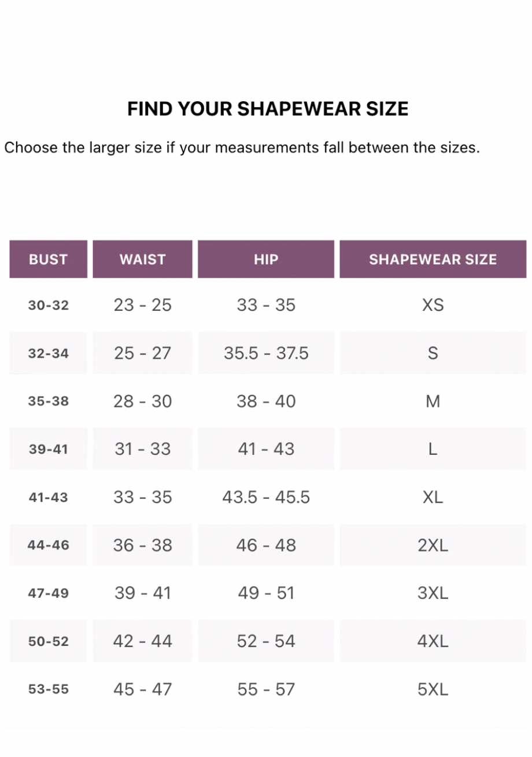Select the XS shapewear size cell
The width and height of the screenshot is (532, 757).
433,305
